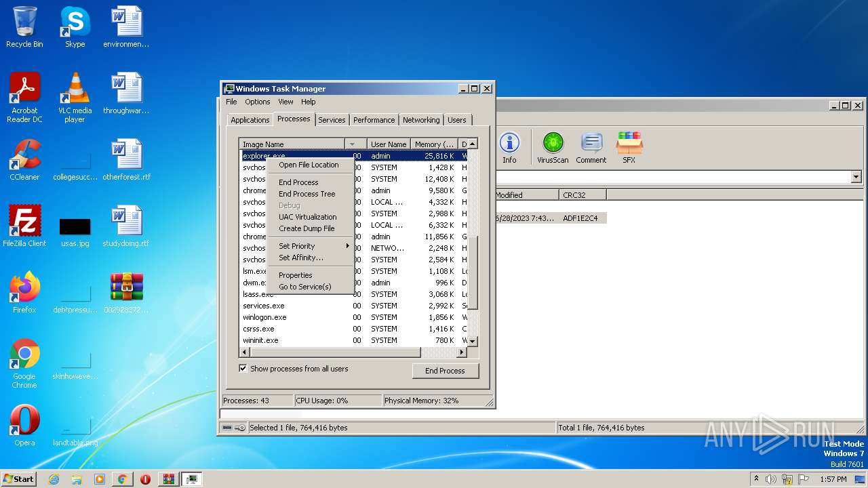
Task: Open Task Manager Help menu
Action: coord(309,102)
